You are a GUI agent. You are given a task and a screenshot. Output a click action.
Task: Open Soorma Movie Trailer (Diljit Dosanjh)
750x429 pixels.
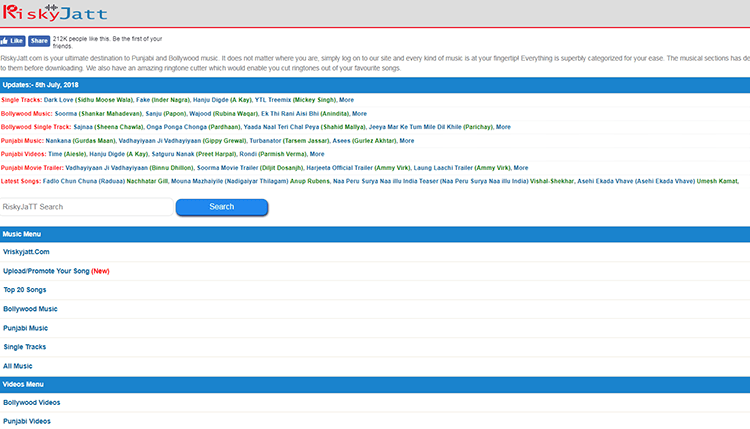coord(250,168)
